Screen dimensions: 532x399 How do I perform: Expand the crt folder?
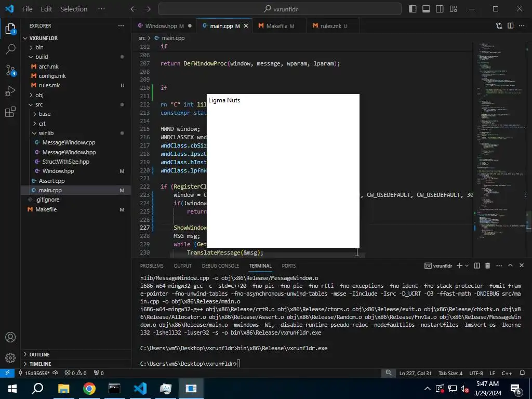(42, 124)
